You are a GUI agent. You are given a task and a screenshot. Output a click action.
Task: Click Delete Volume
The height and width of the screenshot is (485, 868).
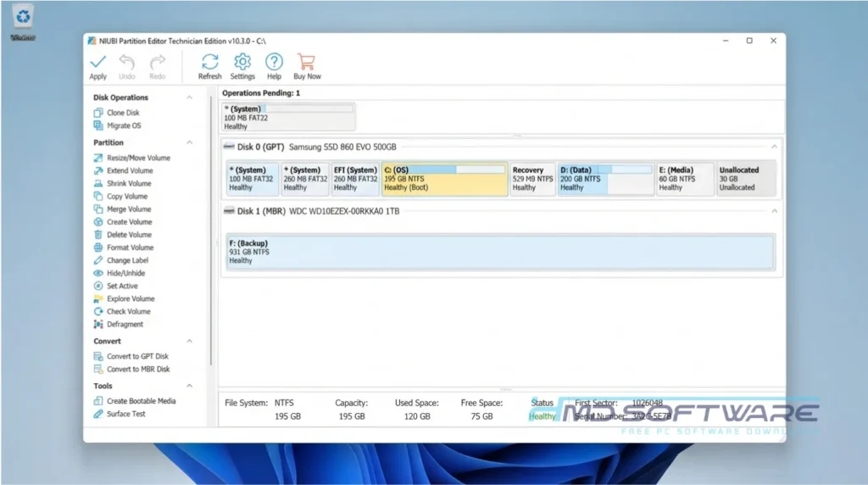tap(122, 234)
